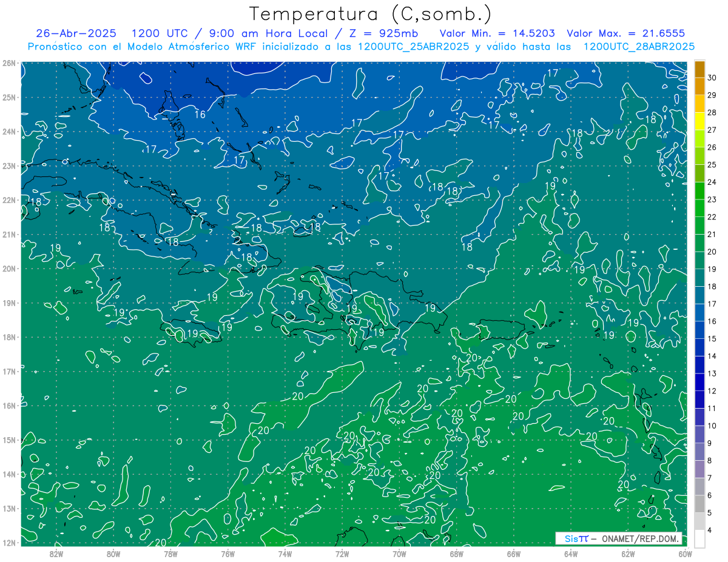
Task: Click the teal swatch between 18 and 19
Action: pyautogui.click(x=699, y=278)
